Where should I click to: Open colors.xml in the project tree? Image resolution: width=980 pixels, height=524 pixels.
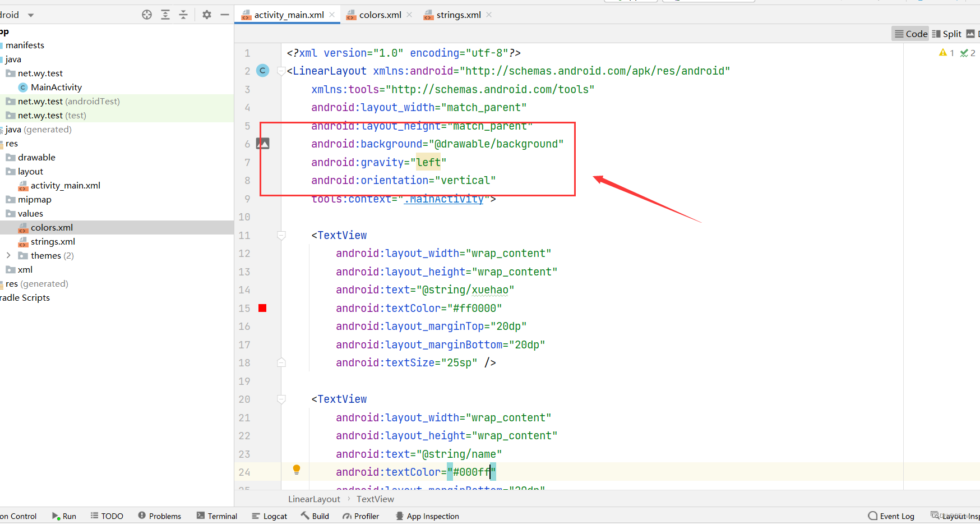tap(52, 228)
